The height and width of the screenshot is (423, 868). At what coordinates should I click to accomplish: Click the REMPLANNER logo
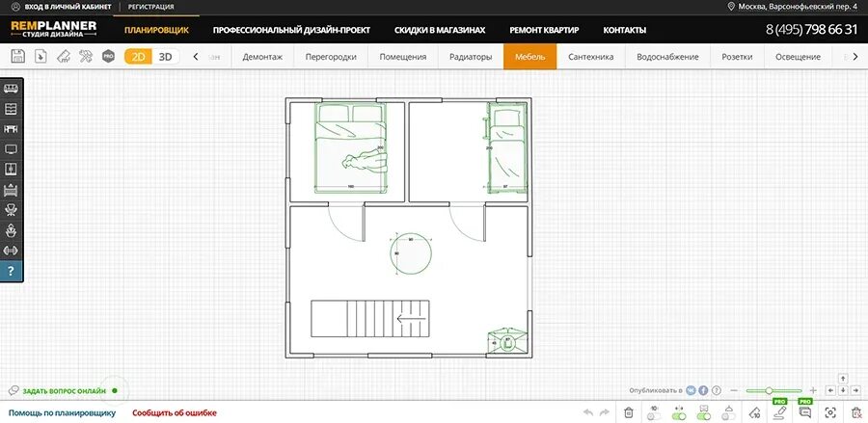click(54, 29)
